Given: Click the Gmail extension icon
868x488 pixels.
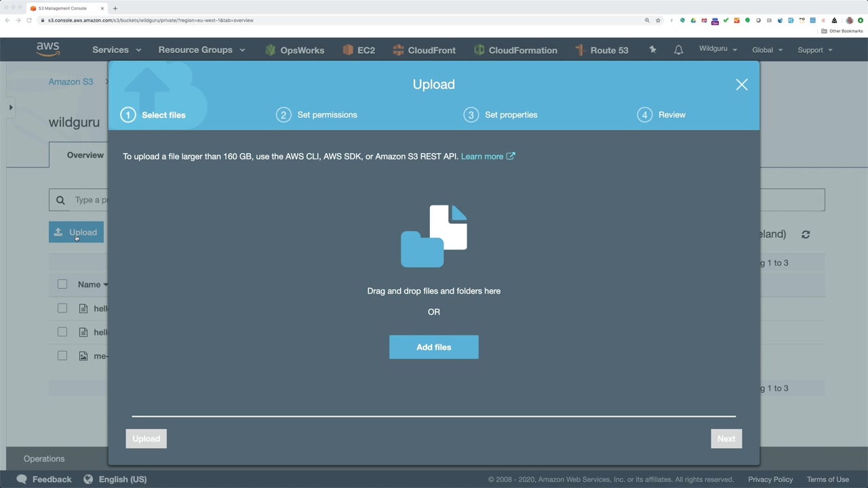Looking at the screenshot, I should coord(704,20).
